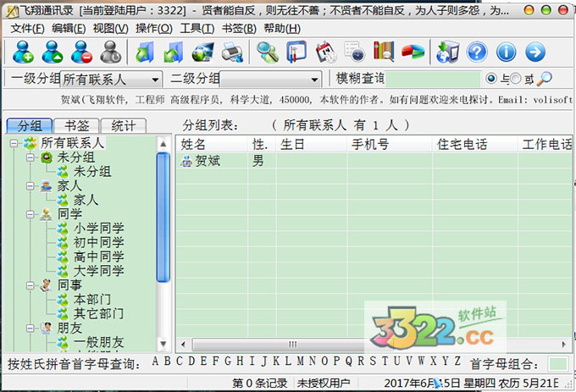The height and width of the screenshot is (392, 576).
Task: Sort by the 住宅电话 column header
Action: pyautogui.click(x=475, y=144)
